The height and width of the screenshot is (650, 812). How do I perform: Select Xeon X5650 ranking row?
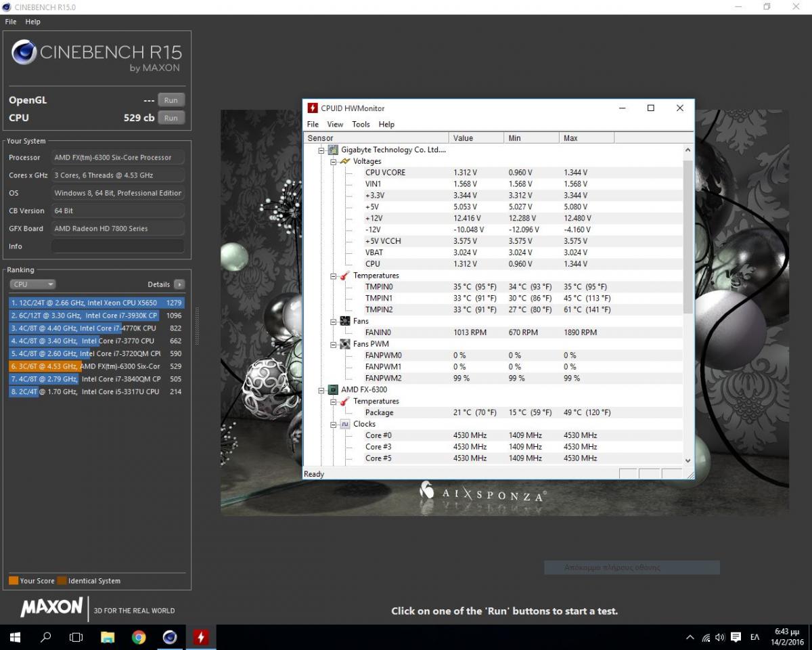[96, 303]
